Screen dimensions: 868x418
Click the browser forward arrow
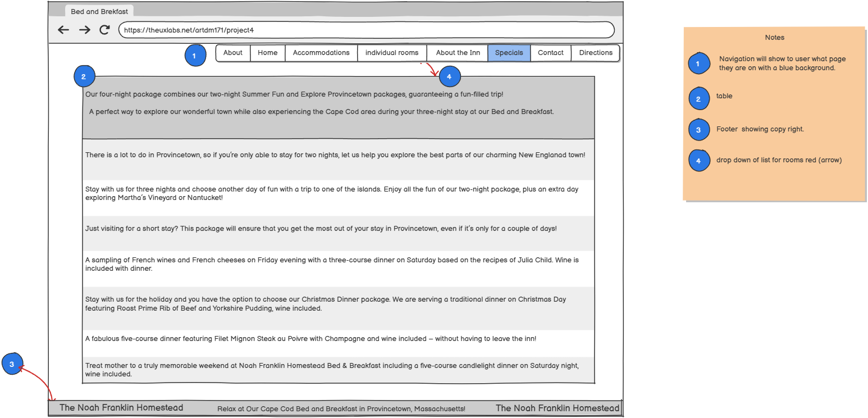(84, 30)
